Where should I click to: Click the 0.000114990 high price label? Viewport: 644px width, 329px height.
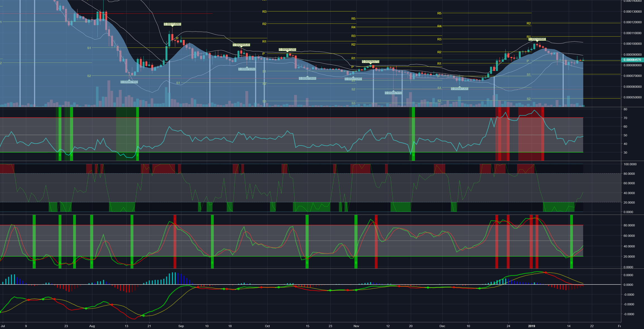pos(172,24)
